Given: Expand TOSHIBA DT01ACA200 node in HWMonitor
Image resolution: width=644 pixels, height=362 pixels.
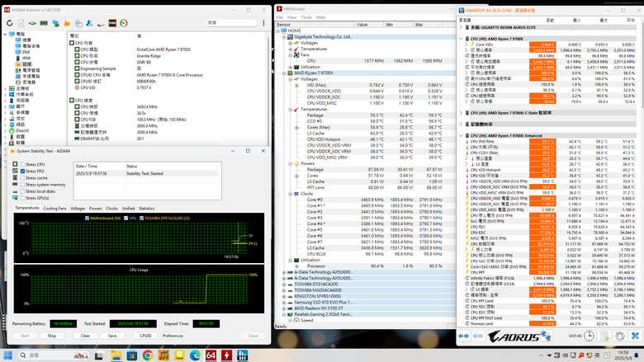Looking at the screenshot, I should 284,284.
